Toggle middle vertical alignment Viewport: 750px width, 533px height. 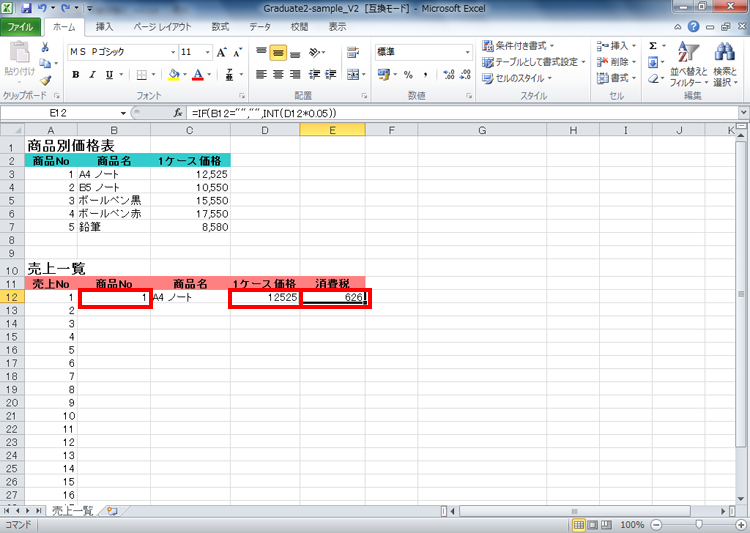[278, 52]
